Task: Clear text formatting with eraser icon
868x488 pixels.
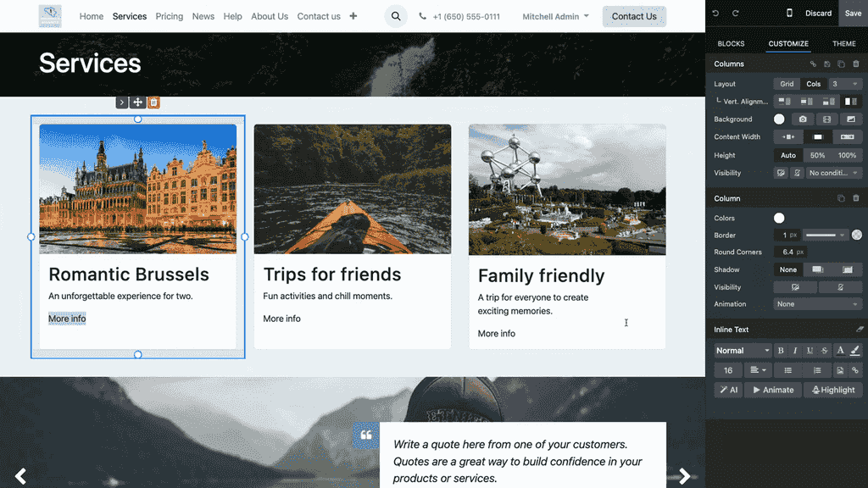Action: [860, 330]
